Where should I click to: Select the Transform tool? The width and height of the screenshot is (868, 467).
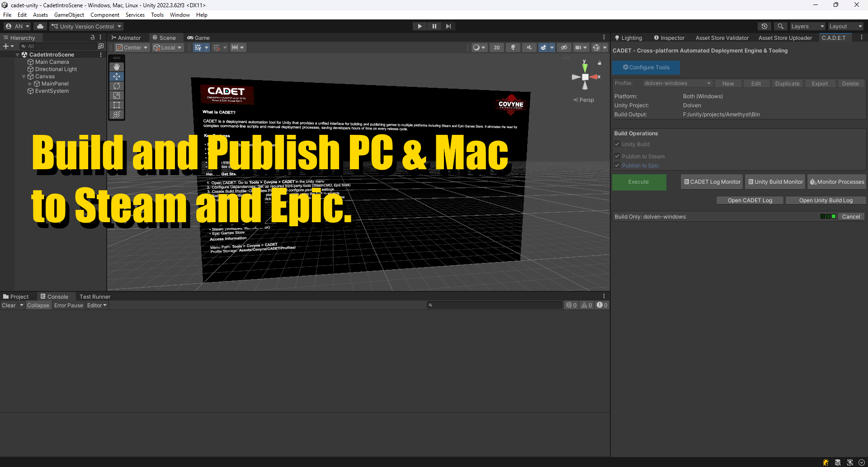pyautogui.click(x=117, y=114)
